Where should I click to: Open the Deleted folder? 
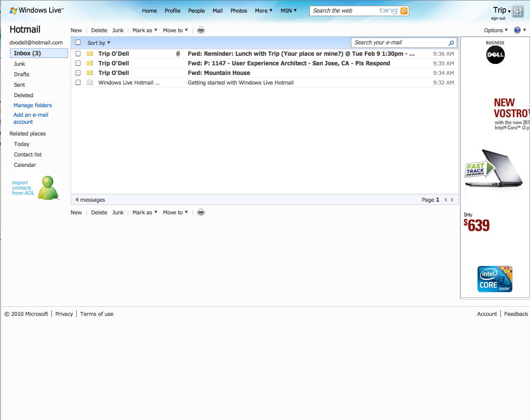point(24,95)
